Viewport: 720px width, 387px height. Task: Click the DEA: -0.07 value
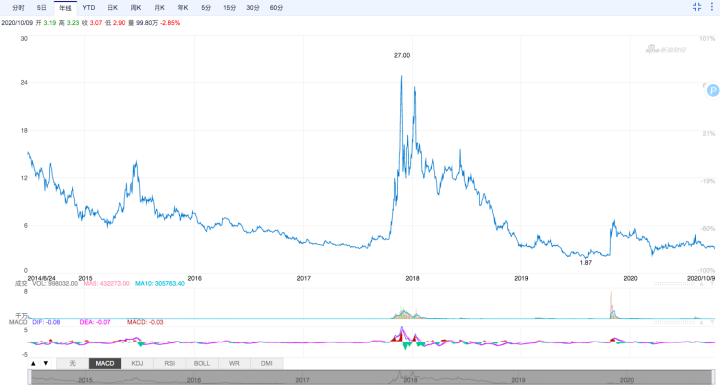click(95, 322)
